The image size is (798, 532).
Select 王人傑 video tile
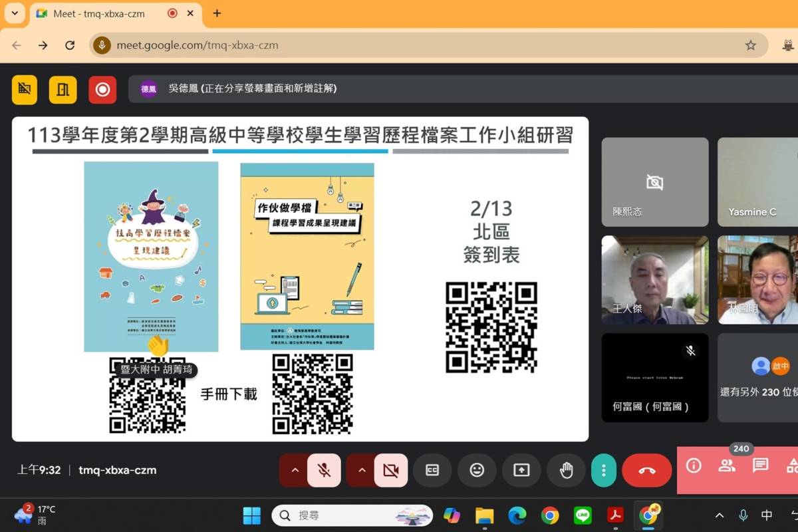[655, 280]
